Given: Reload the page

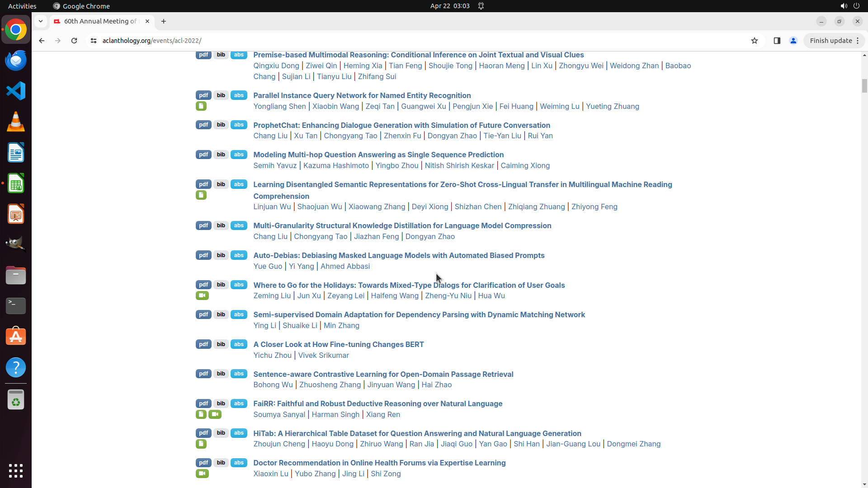Looking at the screenshot, I should [74, 41].
